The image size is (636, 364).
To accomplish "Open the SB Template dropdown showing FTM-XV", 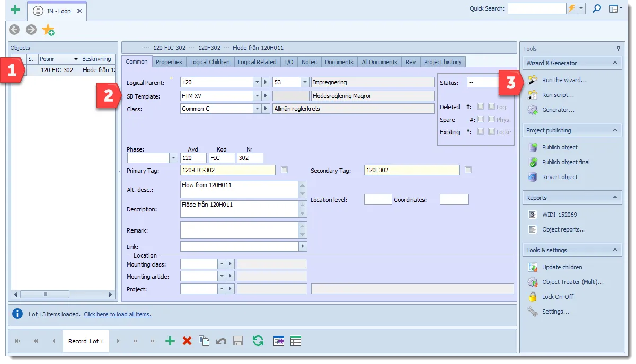I will [257, 96].
